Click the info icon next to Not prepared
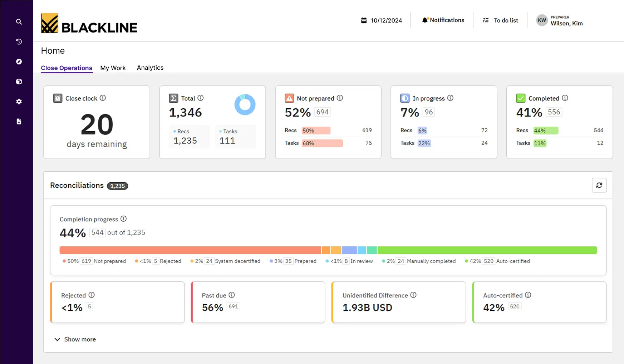Image resolution: width=624 pixels, height=364 pixels. 340,98
